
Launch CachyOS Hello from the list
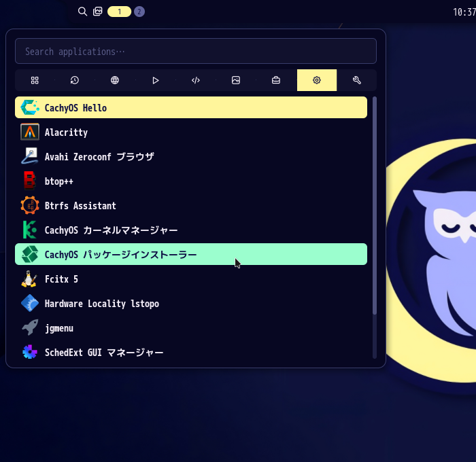(x=191, y=107)
